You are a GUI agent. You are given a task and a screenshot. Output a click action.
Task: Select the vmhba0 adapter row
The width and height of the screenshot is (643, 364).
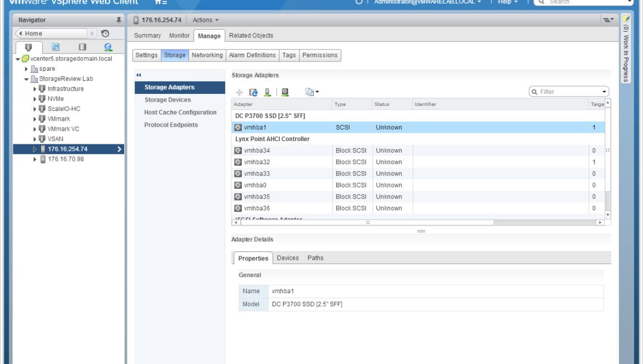pos(418,185)
